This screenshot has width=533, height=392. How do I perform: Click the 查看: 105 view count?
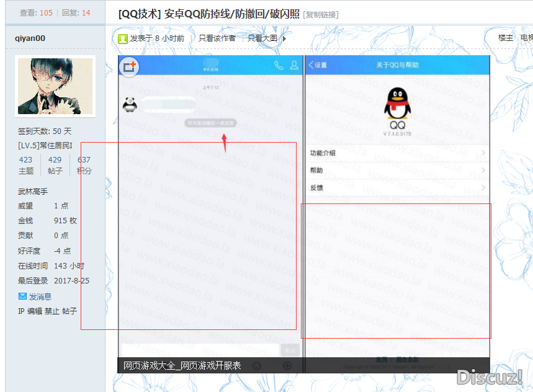tap(36, 13)
